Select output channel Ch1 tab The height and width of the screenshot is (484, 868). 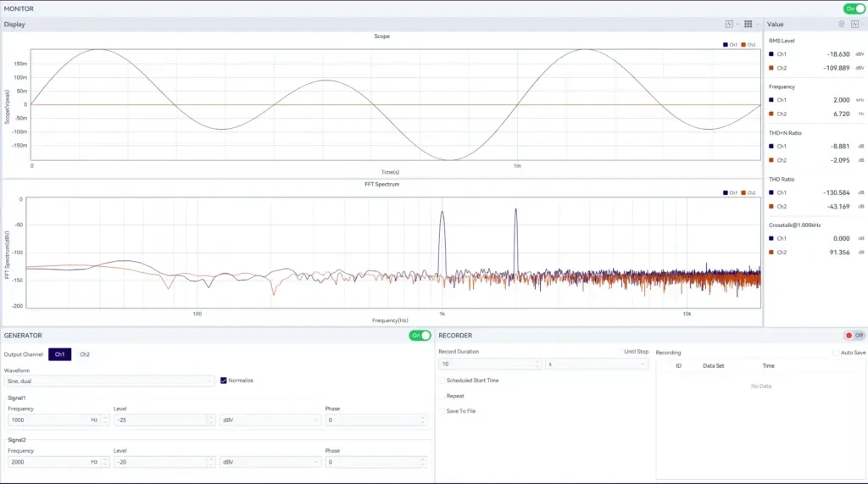click(x=59, y=354)
